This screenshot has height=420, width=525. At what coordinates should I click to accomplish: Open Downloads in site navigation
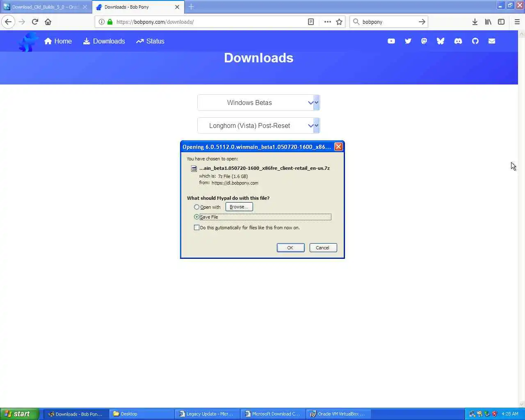tap(104, 41)
